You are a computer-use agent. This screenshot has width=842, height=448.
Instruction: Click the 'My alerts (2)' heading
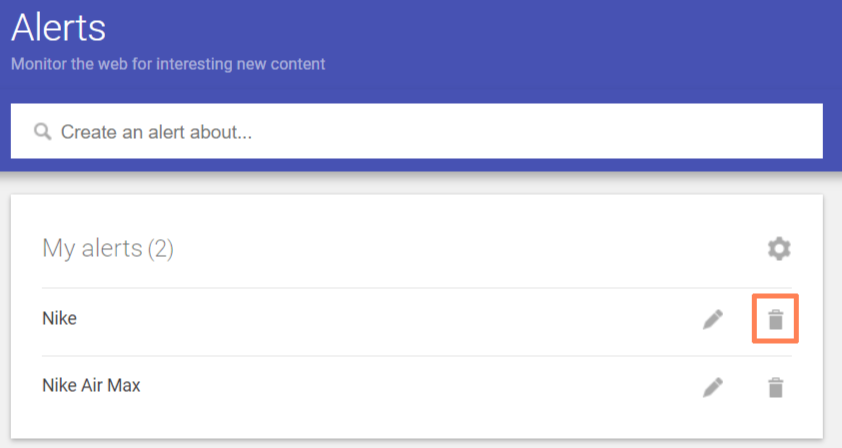click(x=107, y=248)
